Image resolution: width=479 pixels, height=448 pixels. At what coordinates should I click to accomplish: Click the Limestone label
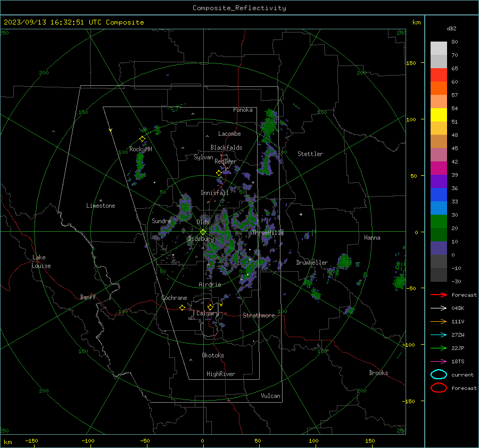tap(101, 206)
